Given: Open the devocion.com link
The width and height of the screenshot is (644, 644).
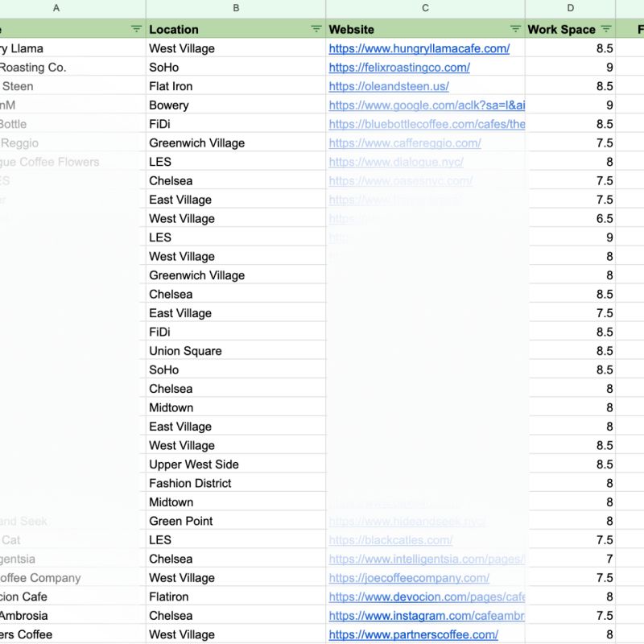Looking at the screenshot, I should (427, 597).
